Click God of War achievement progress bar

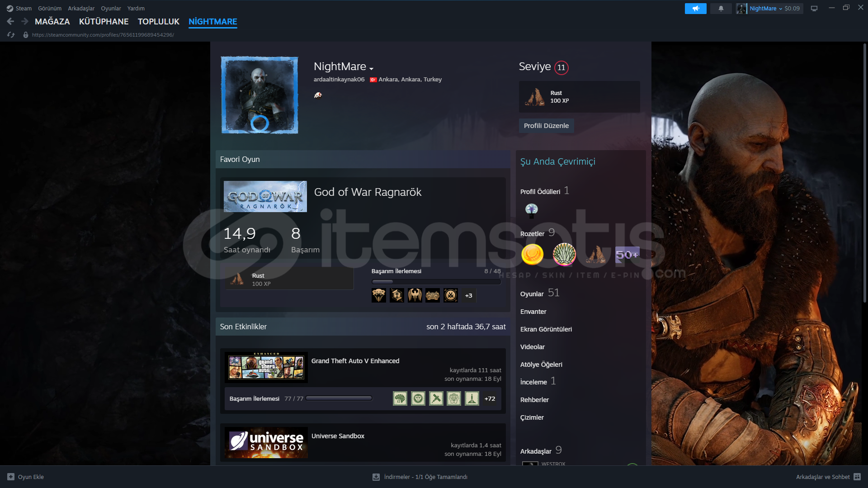pyautogui.click(x=436, y=282)
